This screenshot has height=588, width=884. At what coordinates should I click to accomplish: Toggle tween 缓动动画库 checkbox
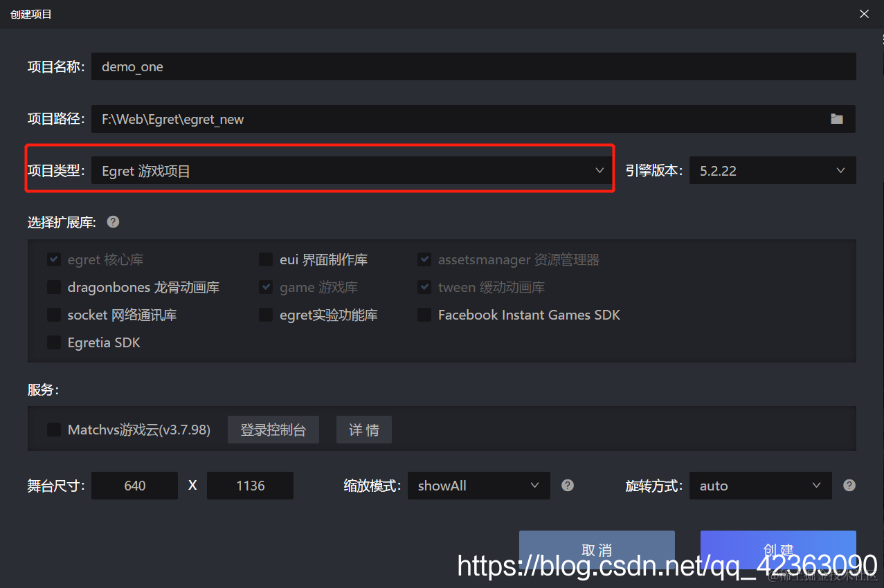[424, 287]
